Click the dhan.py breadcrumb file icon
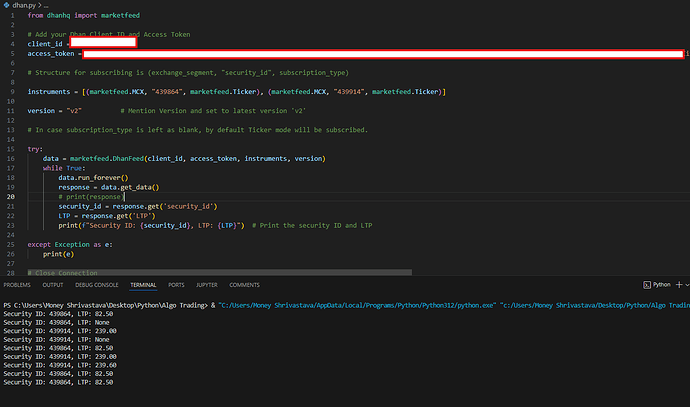 (x=7, y=5)
